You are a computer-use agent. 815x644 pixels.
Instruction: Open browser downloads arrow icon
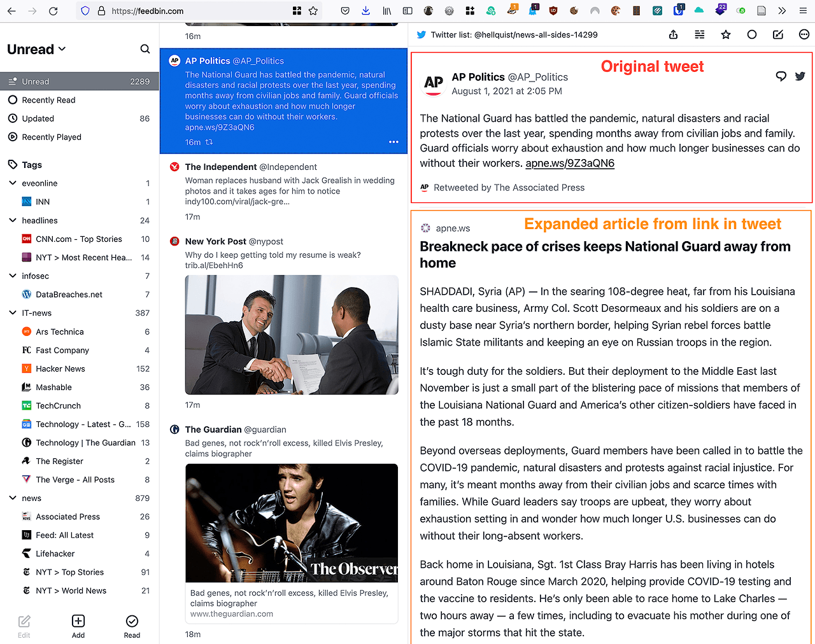(365, 11)
